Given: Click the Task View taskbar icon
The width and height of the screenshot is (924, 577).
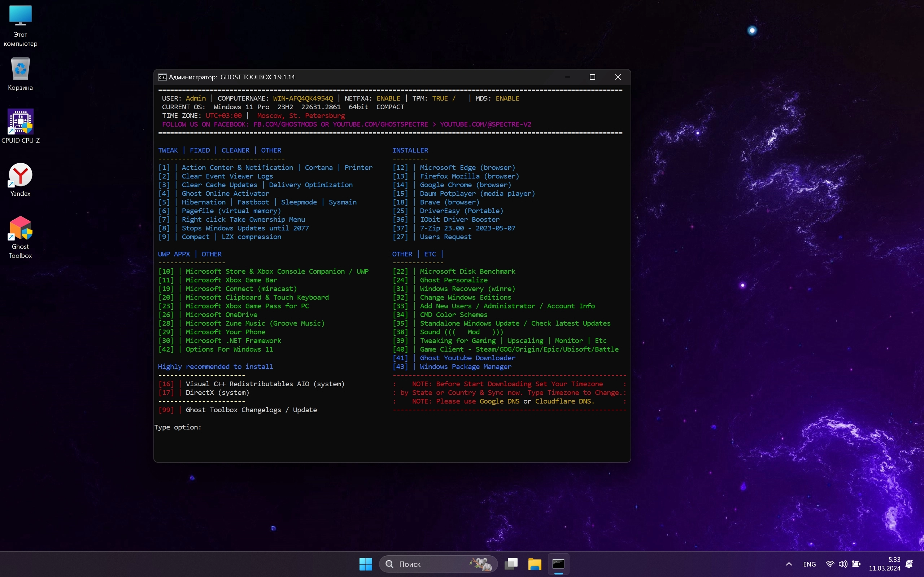Looking at the screenshot, I should (x=511, y=564).
